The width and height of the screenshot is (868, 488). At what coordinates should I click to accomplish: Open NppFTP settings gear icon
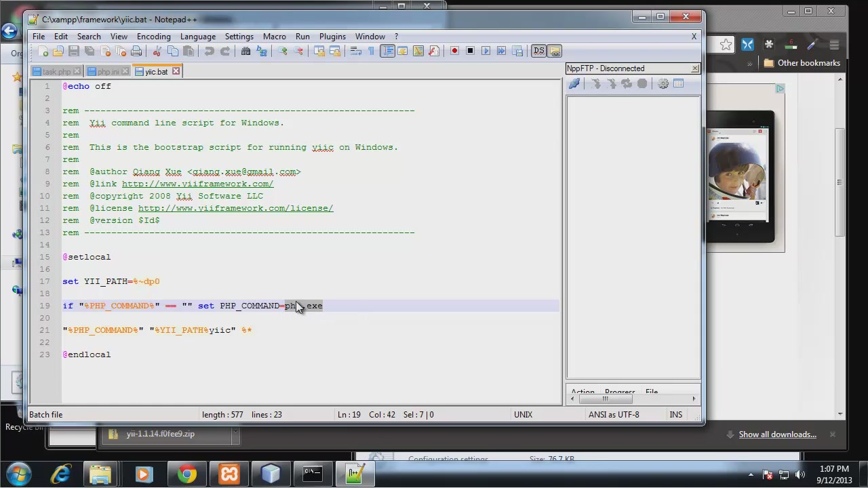(x=663, y=84)
